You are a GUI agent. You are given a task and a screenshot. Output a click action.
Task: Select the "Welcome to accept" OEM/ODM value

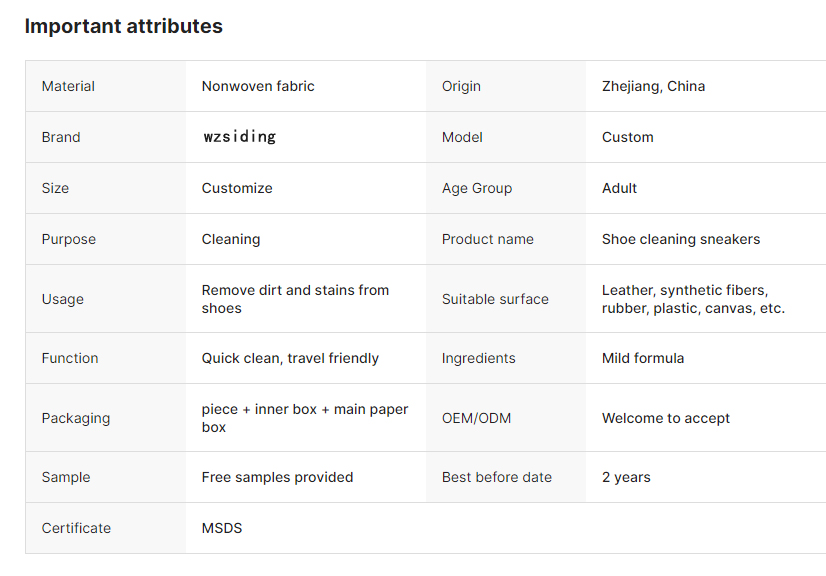point(666,418)
